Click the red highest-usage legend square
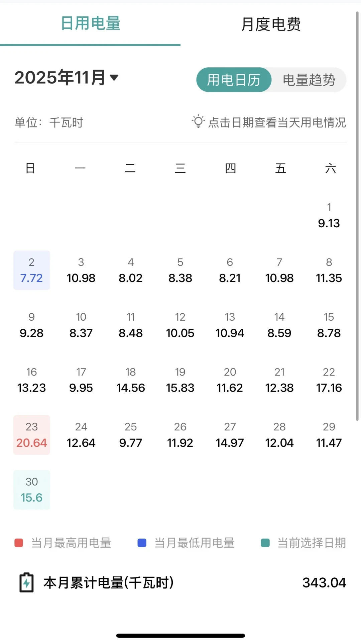 coord(19,543)
